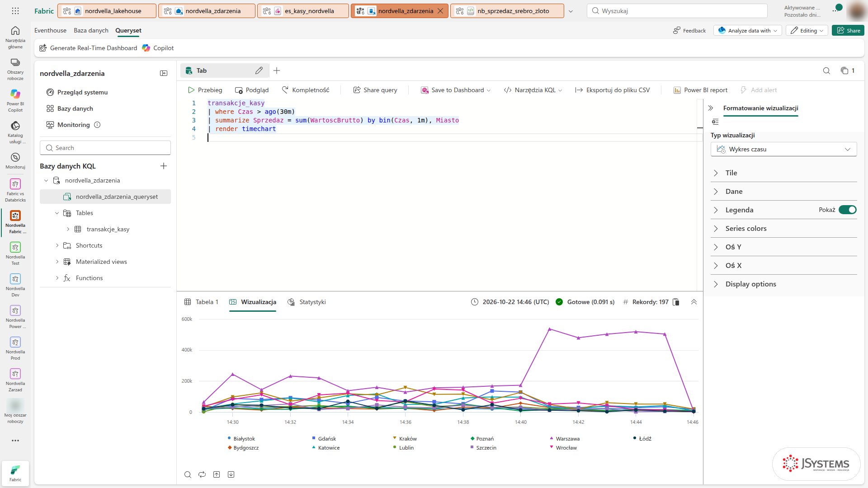The width and height of the screenshot is (868, 488).
Task: Run the query with Przebieg
Action: click(205, 90)
